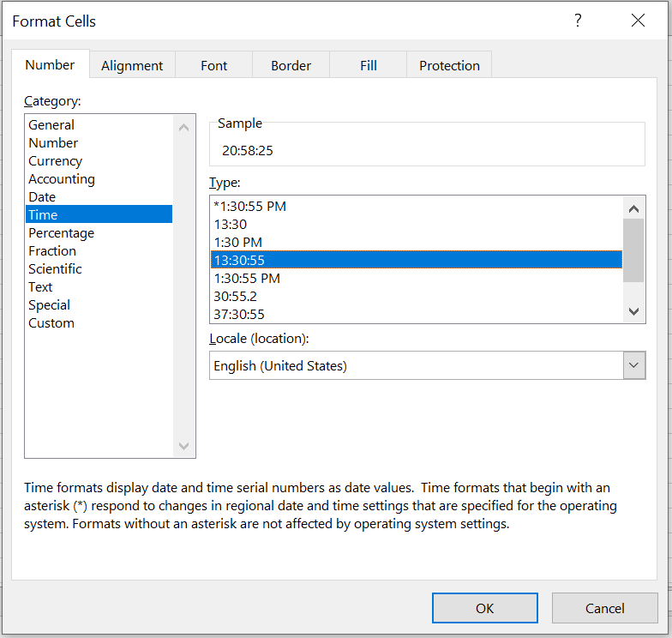Pick the Custom category
This screenshot has width=672, height=638.
[x=51, y=323]
